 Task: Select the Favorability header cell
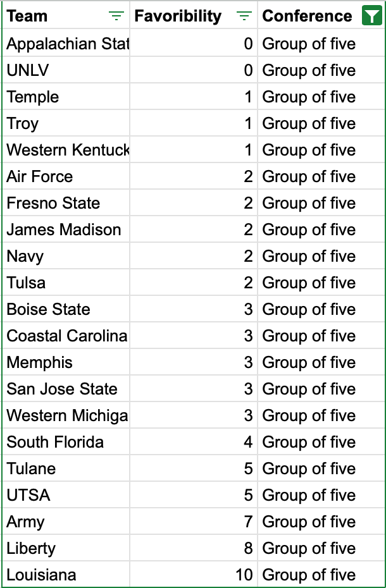178,16
